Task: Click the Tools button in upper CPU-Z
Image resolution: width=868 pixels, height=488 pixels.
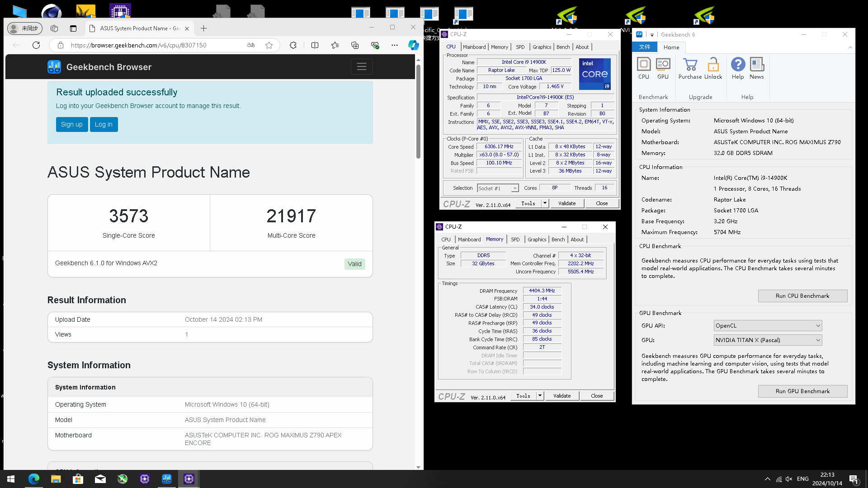Action: [528, 203]
